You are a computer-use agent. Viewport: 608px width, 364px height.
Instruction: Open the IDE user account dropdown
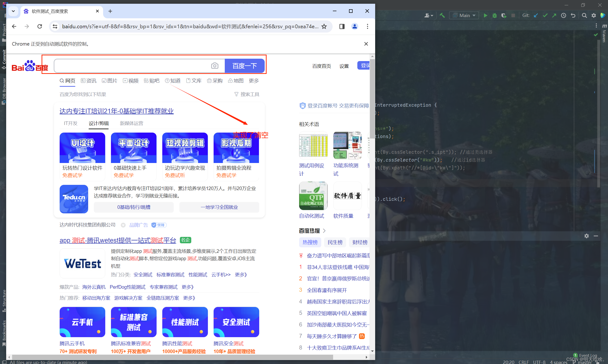(429, 15)
